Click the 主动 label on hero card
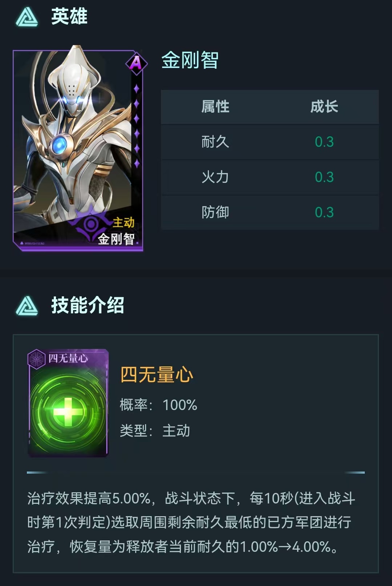This screenshot has width=392, height=586. coord(124,222)
